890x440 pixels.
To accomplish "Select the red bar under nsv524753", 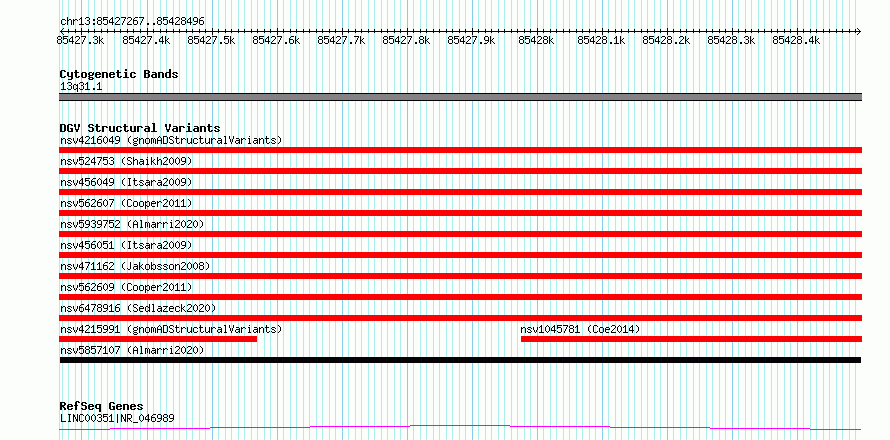I will 460,171.
